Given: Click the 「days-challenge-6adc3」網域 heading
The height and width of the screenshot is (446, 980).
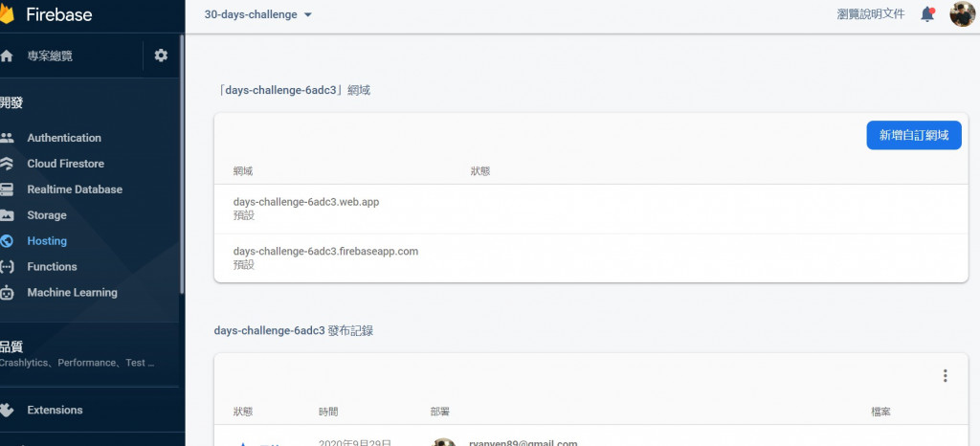Looking at the screenshot, I should click(x=293, y=90).
